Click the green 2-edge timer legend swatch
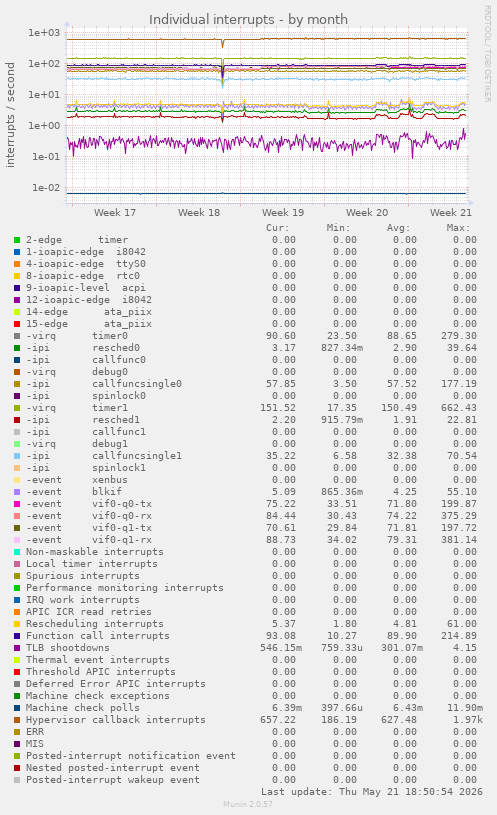This screenshot has width=497, height=815. pyautogui.click(x=17, y=240)
